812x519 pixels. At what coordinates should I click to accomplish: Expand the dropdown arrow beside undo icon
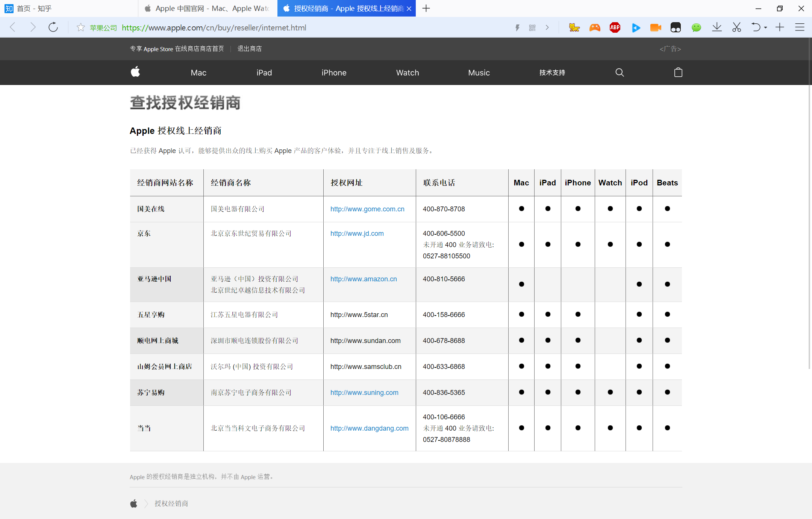click(x=766, y=28)
